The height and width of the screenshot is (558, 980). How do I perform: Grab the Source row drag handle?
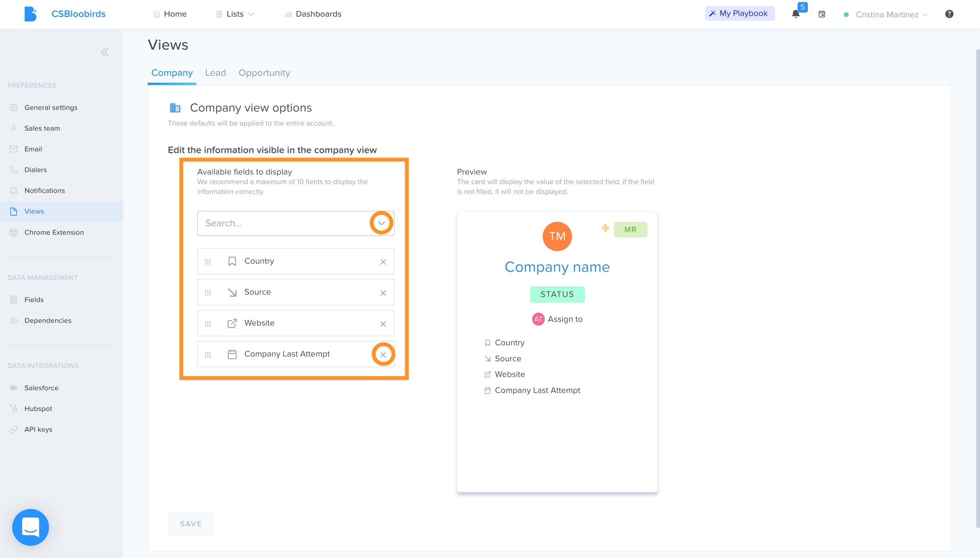[208, 293]
